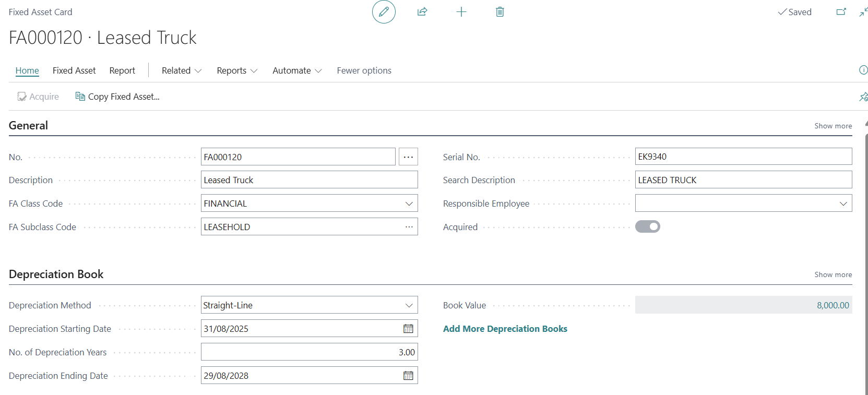Open the Related menu
Viewport: 868px width, 395px height.
(181, 70)
